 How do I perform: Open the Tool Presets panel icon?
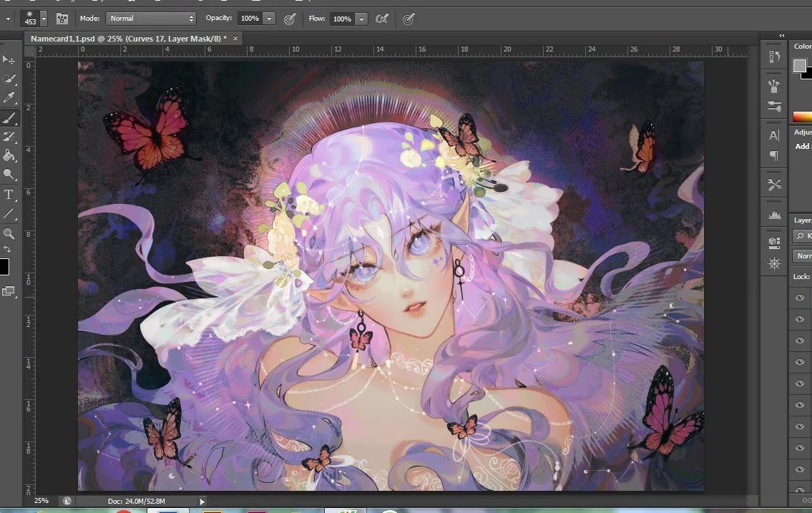pyautogui.click(x=774, y=185)
